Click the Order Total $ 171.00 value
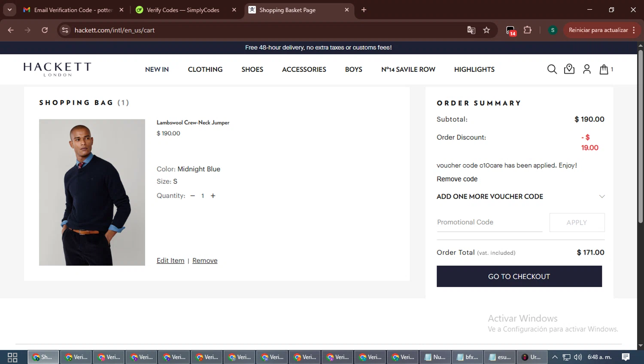The height and width of the screenshot is (364, 644). click(x=590, y=252)
